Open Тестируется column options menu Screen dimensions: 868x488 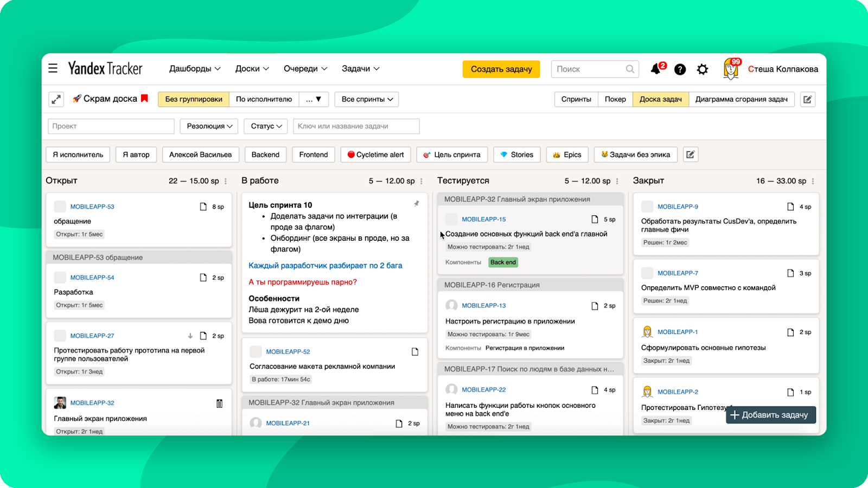tap(617, 181)
